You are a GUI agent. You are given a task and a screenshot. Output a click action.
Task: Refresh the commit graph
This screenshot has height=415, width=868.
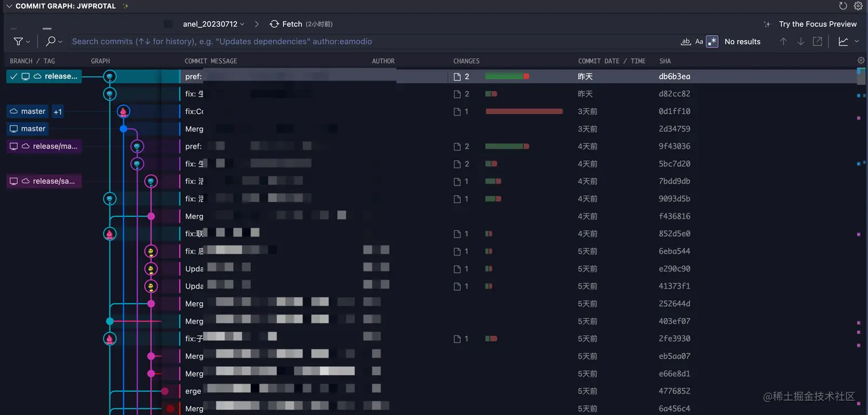pos(842,6)
